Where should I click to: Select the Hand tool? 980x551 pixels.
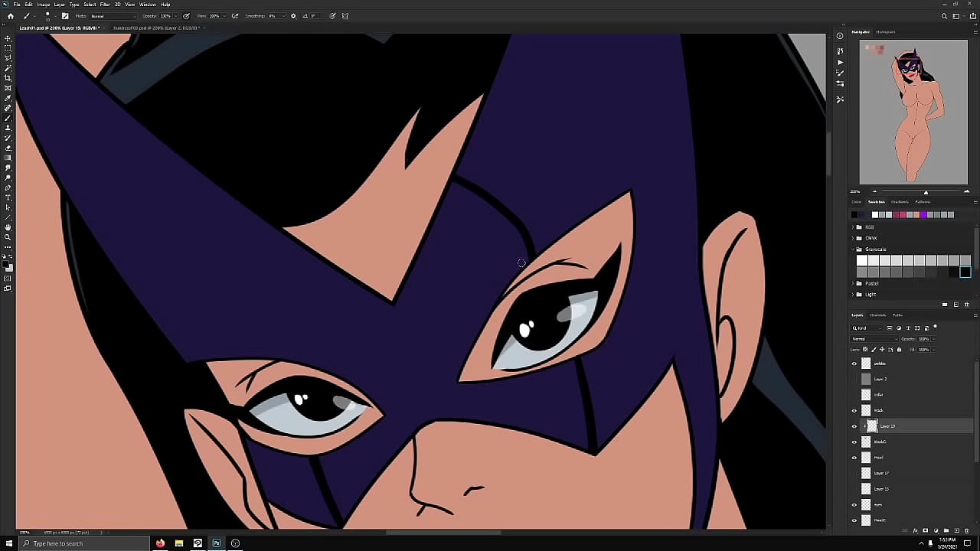[x=8, y=227]
